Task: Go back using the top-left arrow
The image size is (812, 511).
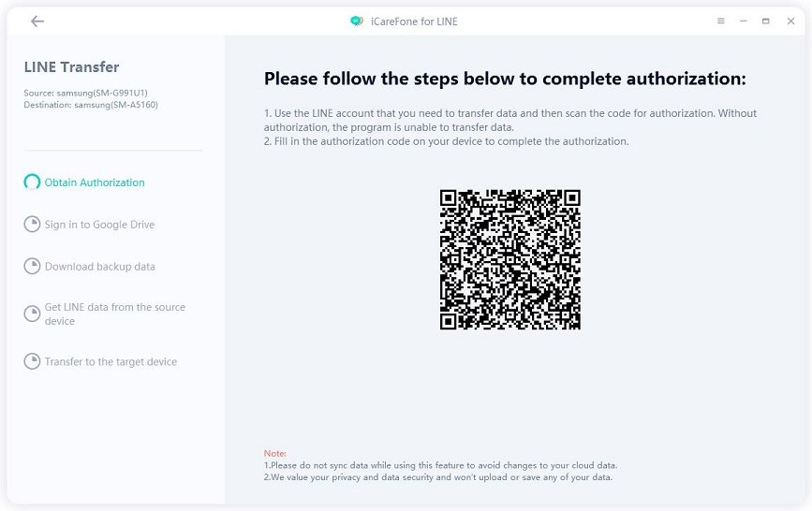Action: [37, 22]
